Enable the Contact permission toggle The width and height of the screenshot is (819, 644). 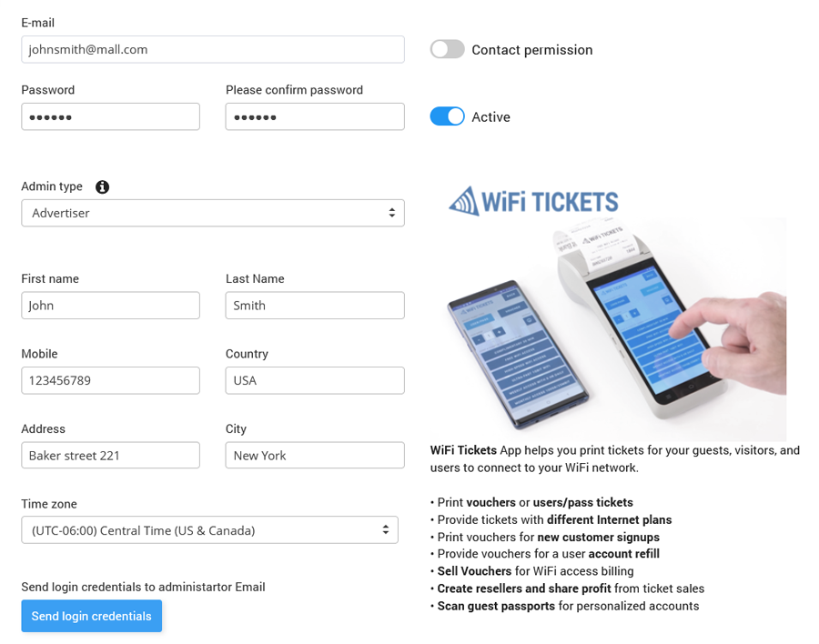pyautogui.click(x=447, y=50)
